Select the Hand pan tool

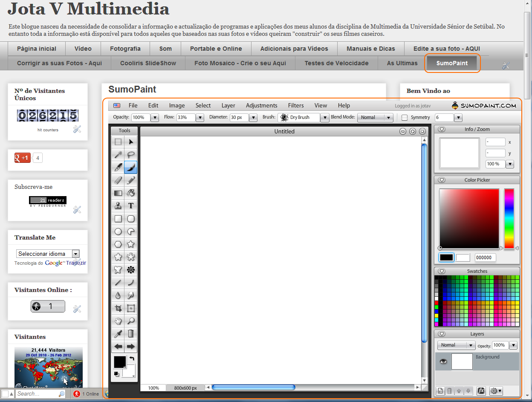pyautogui.click(x=118, y=321)
